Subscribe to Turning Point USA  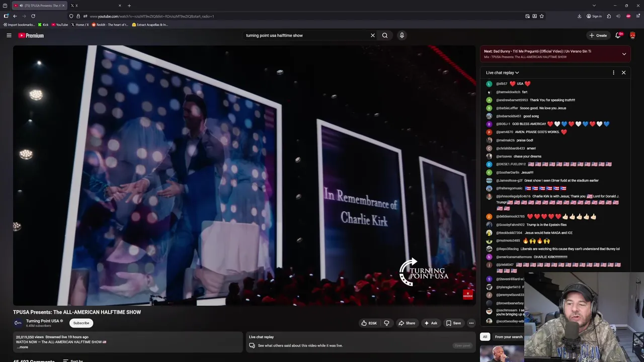click(81, 323)
